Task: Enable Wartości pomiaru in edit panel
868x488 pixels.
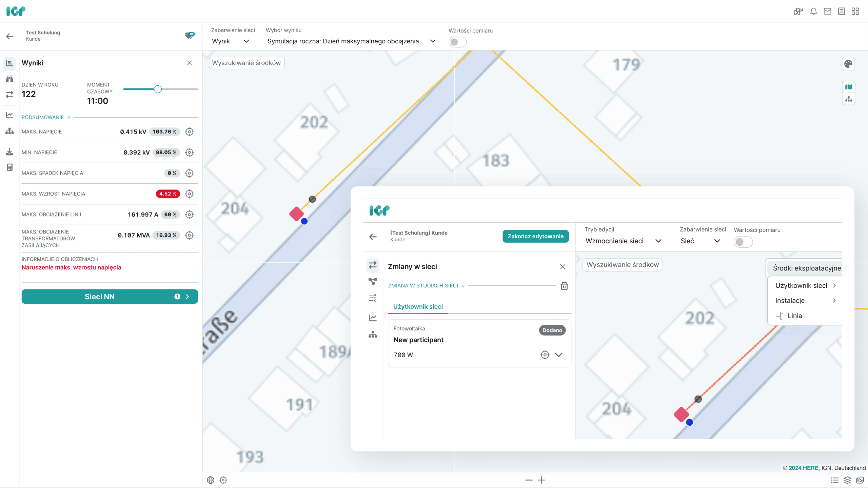Action: (x=743, y=242)
